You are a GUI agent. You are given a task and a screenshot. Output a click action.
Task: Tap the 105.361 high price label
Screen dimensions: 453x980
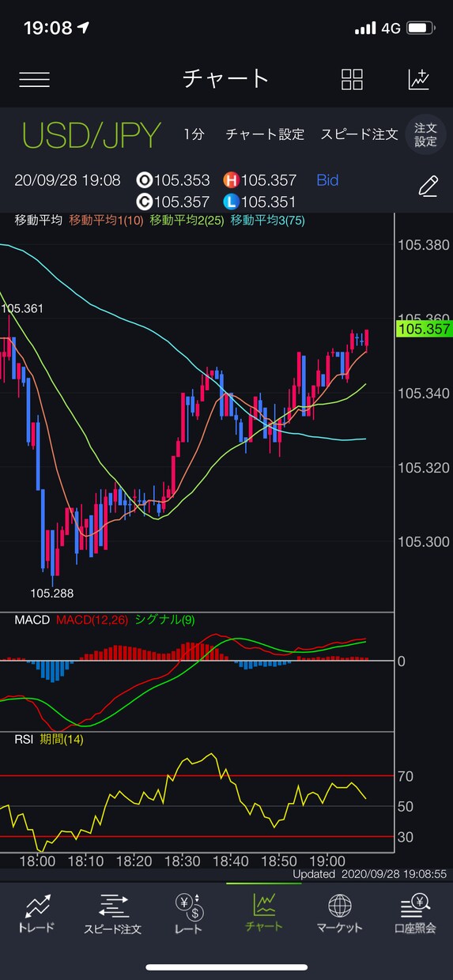pos(22,308)
